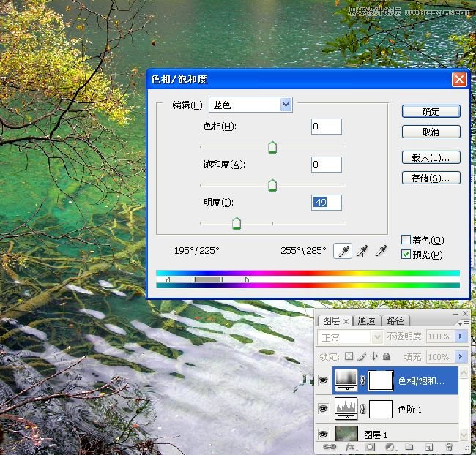Screen dimensions: 476x455
Task: Click the 色相 slider handle
Action: tap(272, 147)
